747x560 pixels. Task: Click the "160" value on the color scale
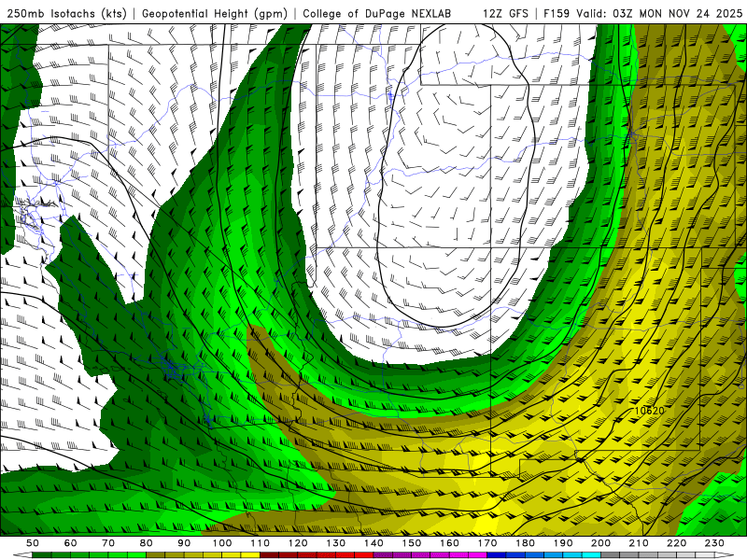point(449,543)
